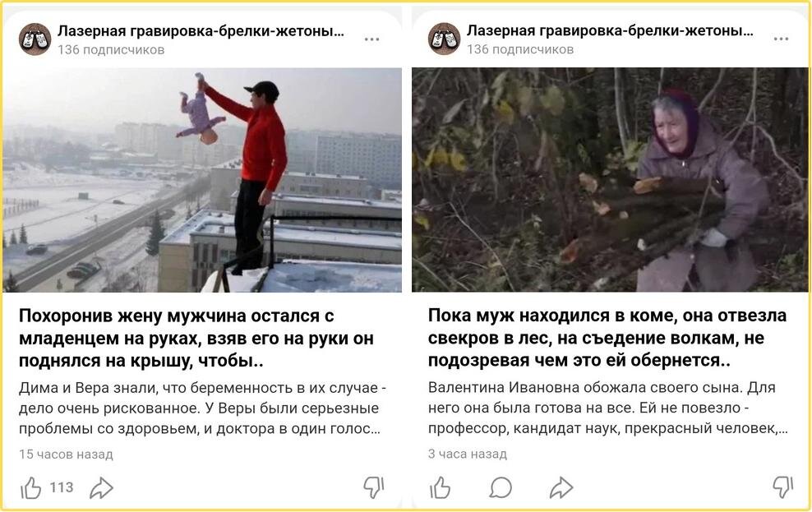This screenshot has width=812, height=512.
Task: Open rooftop man holding baby image
Action: pyautogui.click(x=202, y=180)
